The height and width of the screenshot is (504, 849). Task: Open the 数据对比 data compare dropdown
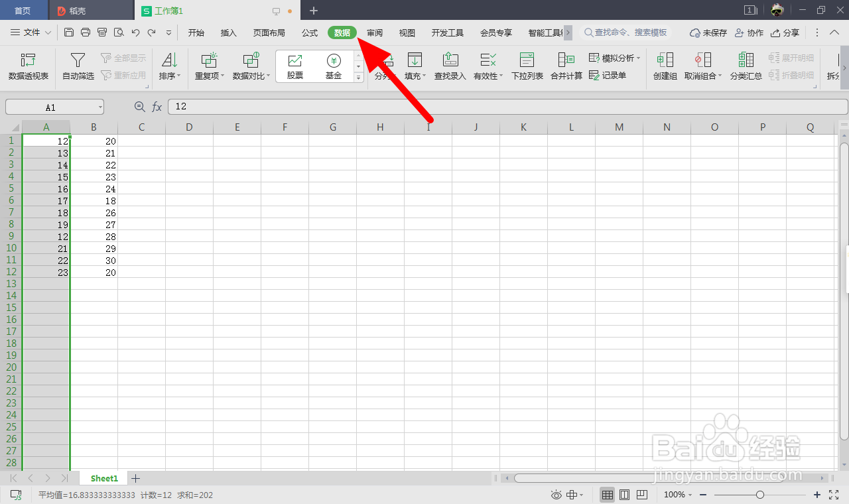coord(251,66)
